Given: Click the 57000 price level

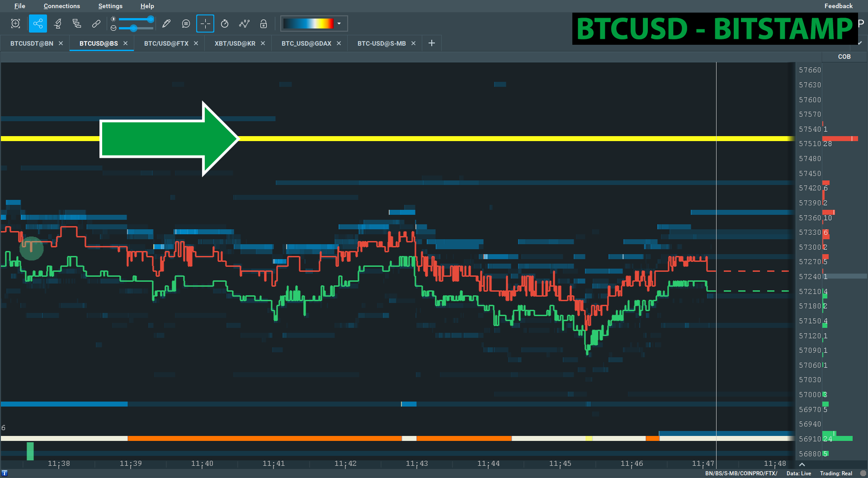Looking at the screenshot, I should click(x=810, y=395).
